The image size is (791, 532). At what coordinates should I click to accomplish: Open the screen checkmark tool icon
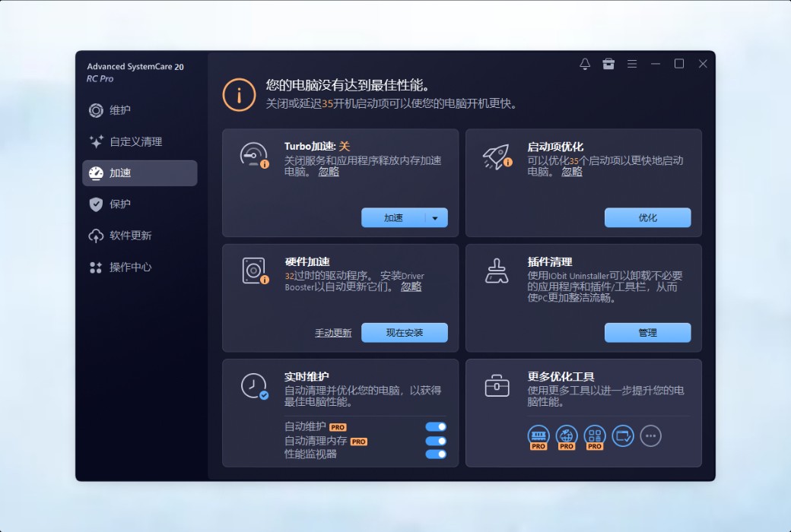tap(623, 436)
